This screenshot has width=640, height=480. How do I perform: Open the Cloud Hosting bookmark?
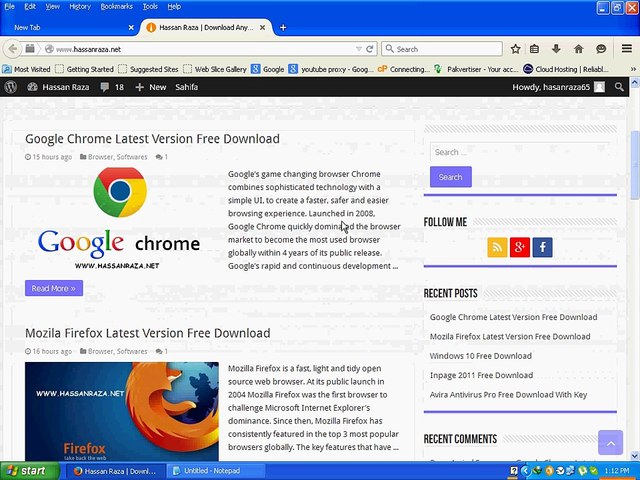click(x=566, y=69)
